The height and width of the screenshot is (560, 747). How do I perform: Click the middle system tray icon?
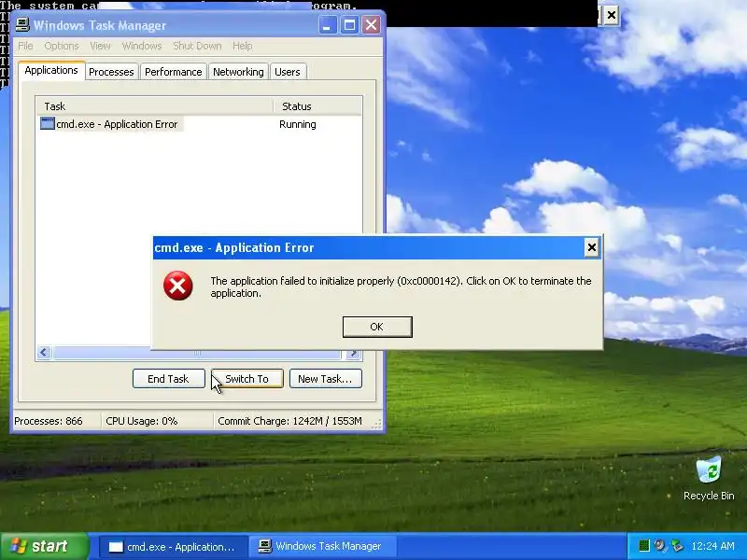click(x=660, y=546)
